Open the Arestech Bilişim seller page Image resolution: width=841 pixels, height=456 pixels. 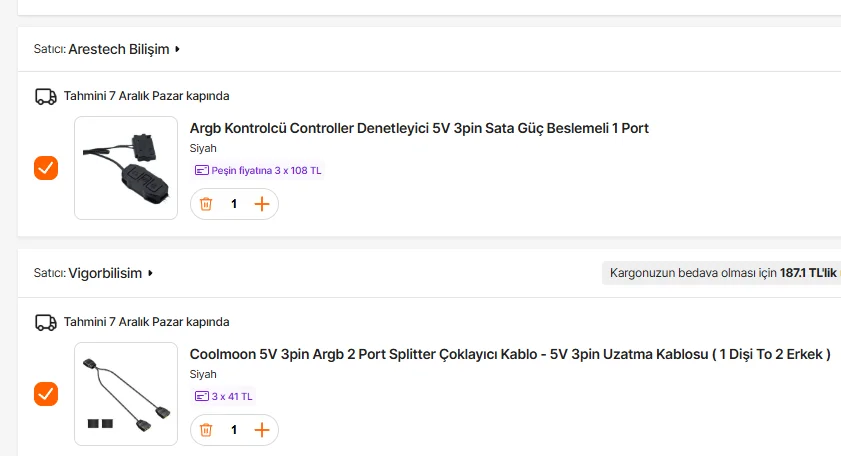(118, 49)
